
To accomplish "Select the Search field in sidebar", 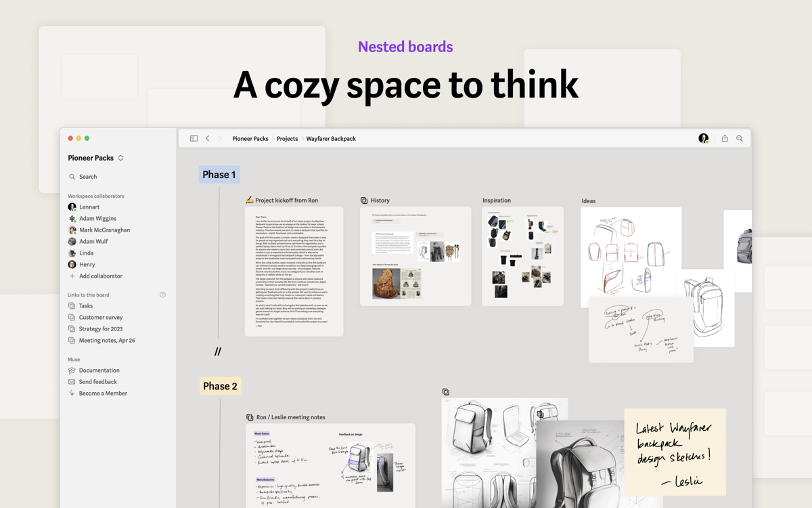I will tap(88, 177).
